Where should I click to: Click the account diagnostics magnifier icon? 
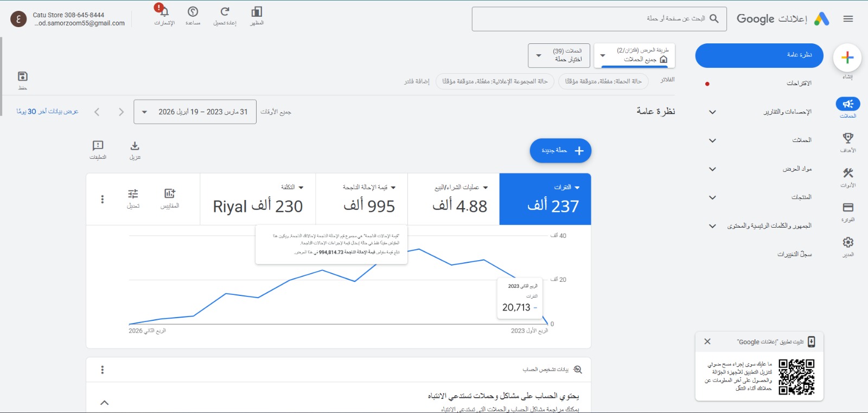[578, 370]
